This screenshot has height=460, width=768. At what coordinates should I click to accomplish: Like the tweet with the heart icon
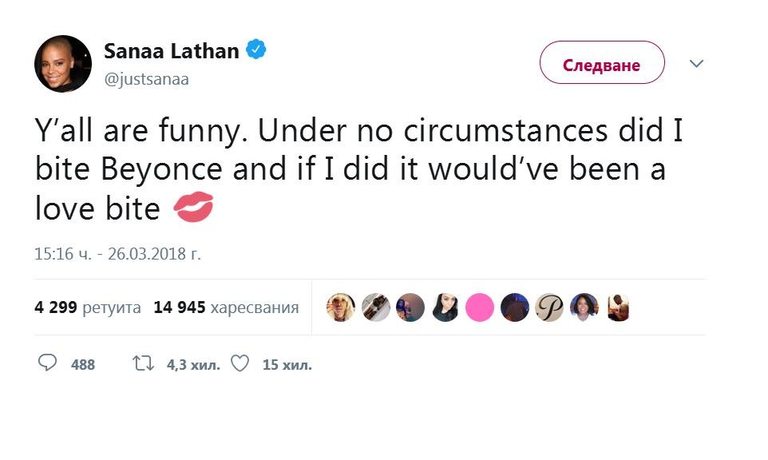click(240, 364)
